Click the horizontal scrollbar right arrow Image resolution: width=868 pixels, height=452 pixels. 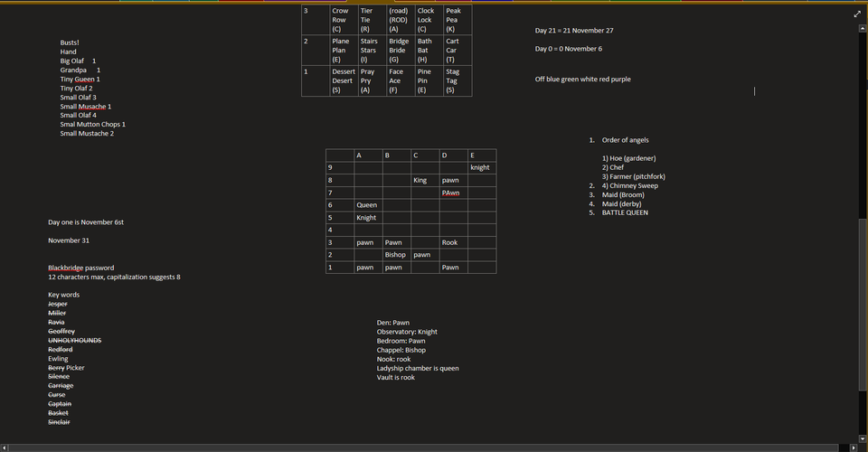(851, 447)
